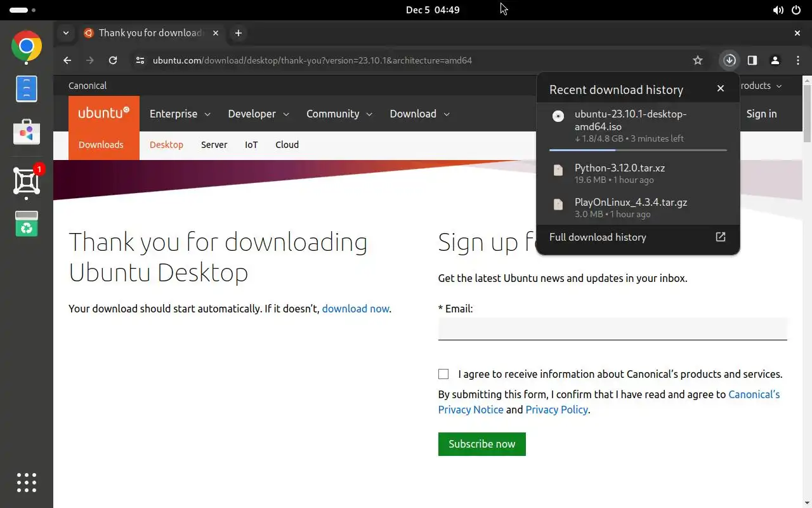Expand the products dropdown in top bar
The width and height of the screenshot is (812, 508).
pos(761,86)
